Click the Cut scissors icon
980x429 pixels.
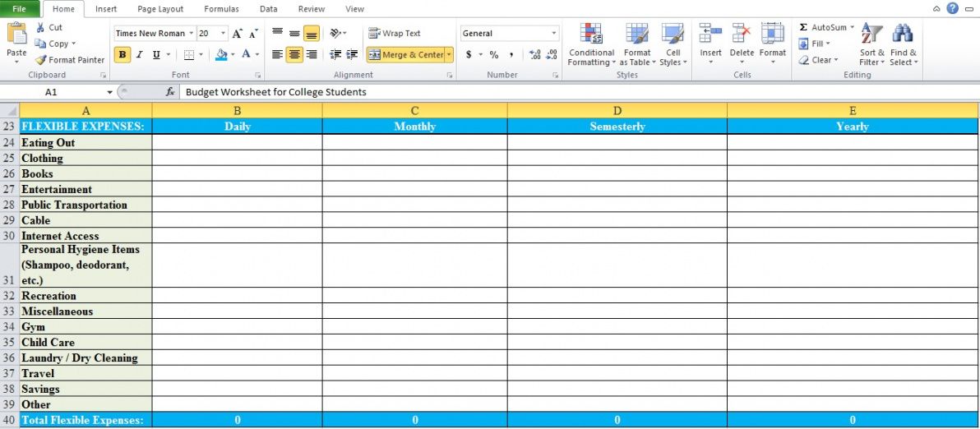40,27
